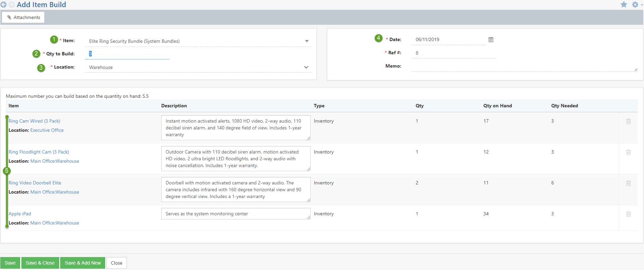Open the Executive Office location link

(47, 130)
